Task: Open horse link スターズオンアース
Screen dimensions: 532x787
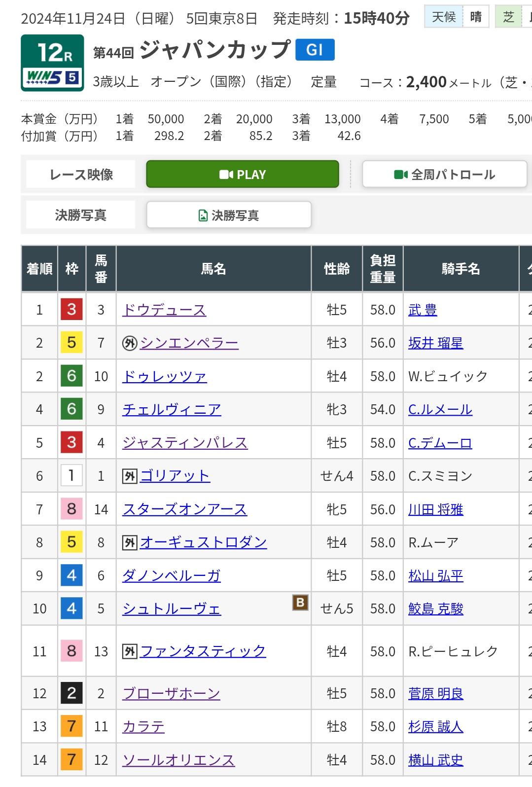Action: [x=184, y=509]
